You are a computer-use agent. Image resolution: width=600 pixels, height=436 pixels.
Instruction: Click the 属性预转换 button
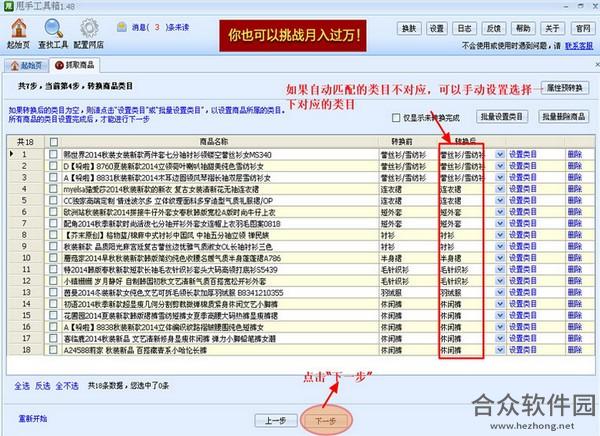coord(565,88)
